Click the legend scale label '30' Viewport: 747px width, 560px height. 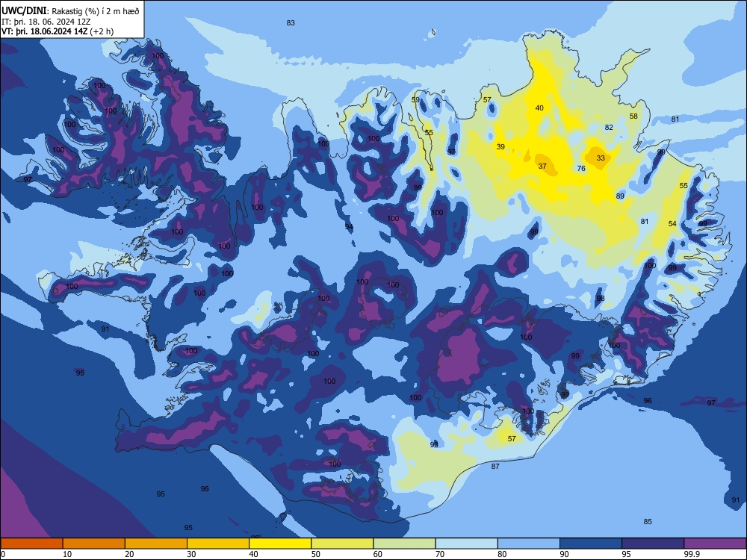191,554
